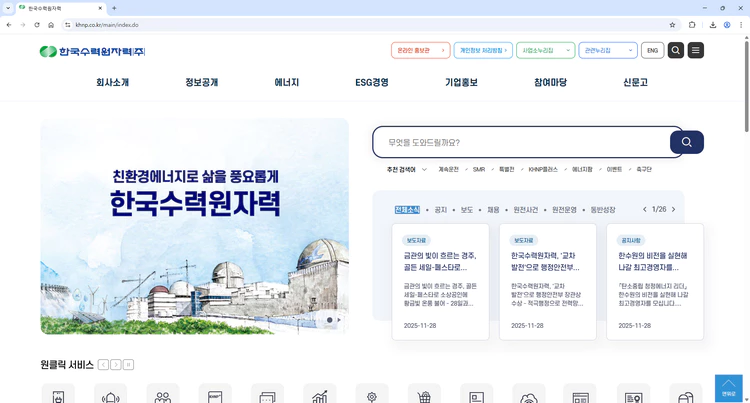Screen dimensions: 750x403
Task: Click the 무엇을 도와드릴까요 search field
Action: (520, 142)
